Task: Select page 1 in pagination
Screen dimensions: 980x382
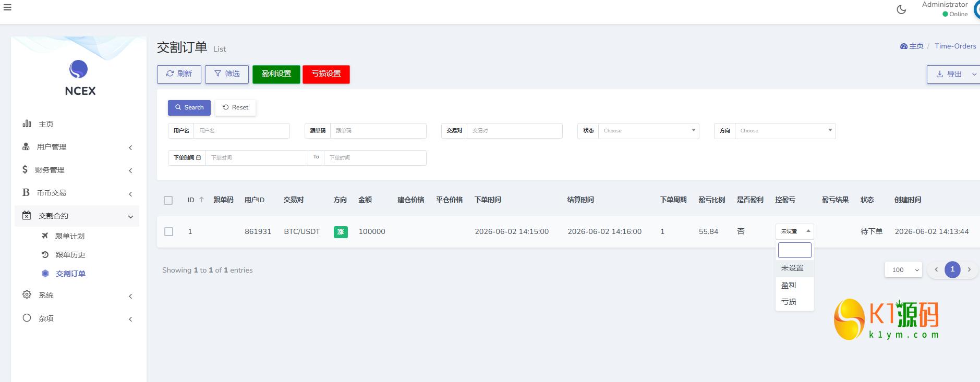Action: coord(952,269)
